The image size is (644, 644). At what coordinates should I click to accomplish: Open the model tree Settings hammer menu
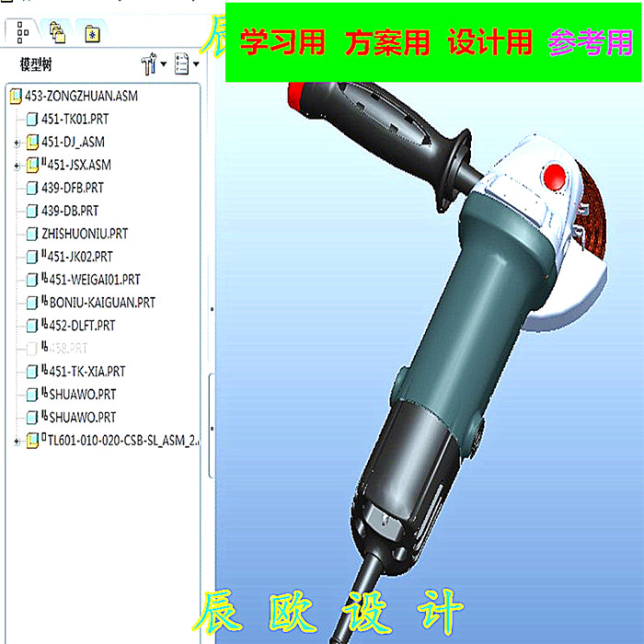click(154, 63)
